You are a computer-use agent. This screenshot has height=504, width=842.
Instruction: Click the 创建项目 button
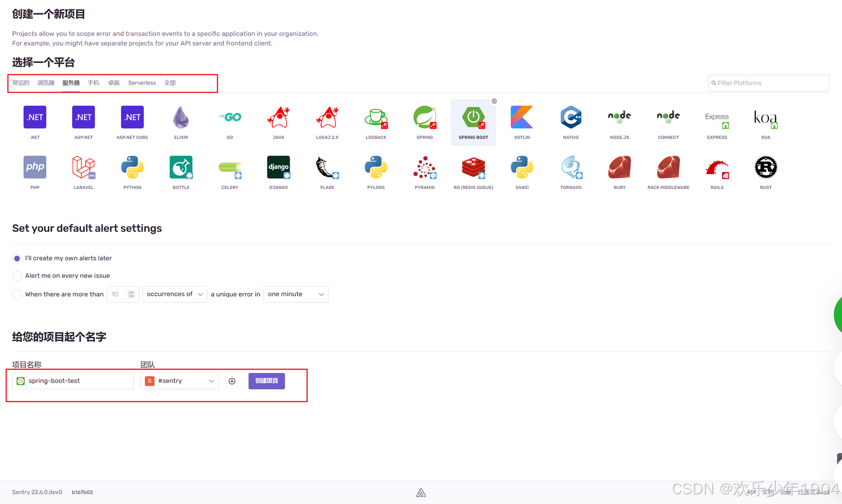266,381
